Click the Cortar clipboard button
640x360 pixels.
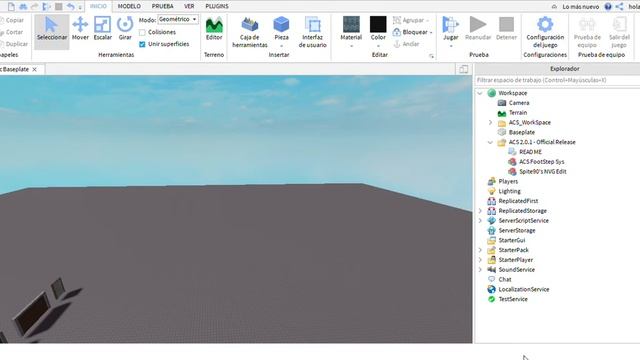12,32
